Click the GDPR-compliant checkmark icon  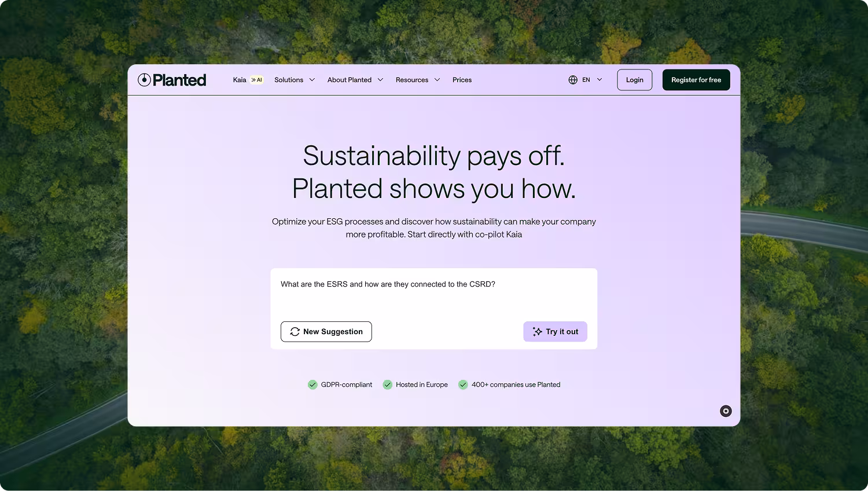tap(312, 384)
